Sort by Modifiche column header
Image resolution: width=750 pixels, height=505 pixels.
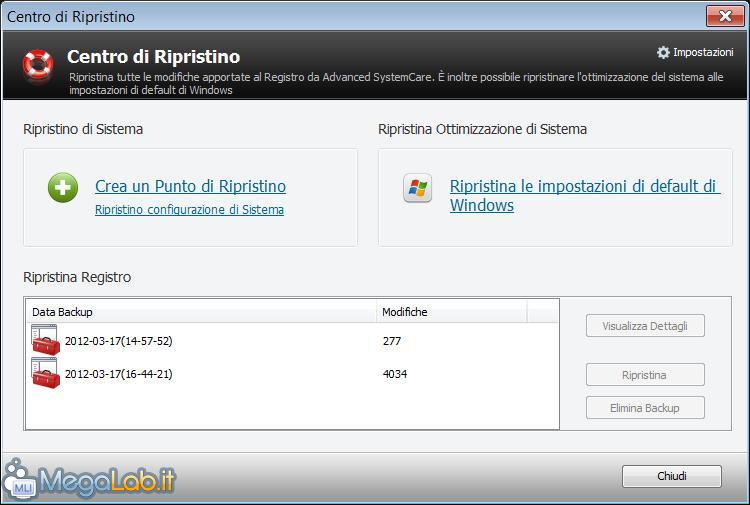(450, 312)
